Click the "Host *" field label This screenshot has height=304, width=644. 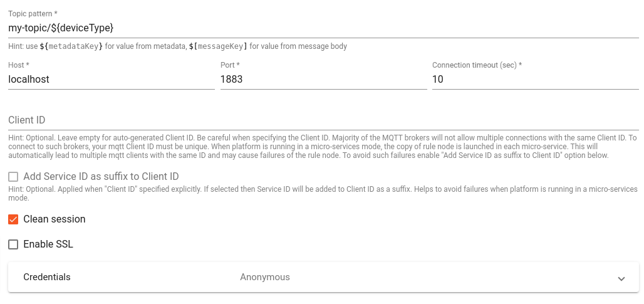click(x=19, y=65)
